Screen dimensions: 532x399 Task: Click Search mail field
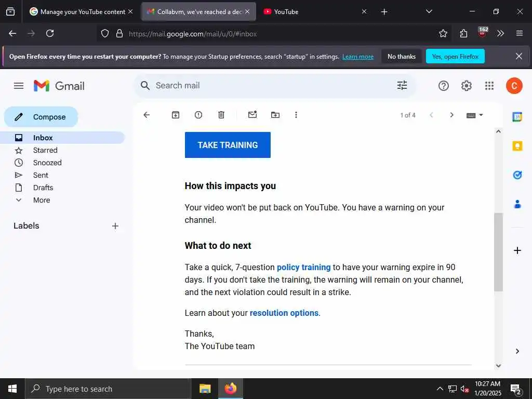pos(275,86)
